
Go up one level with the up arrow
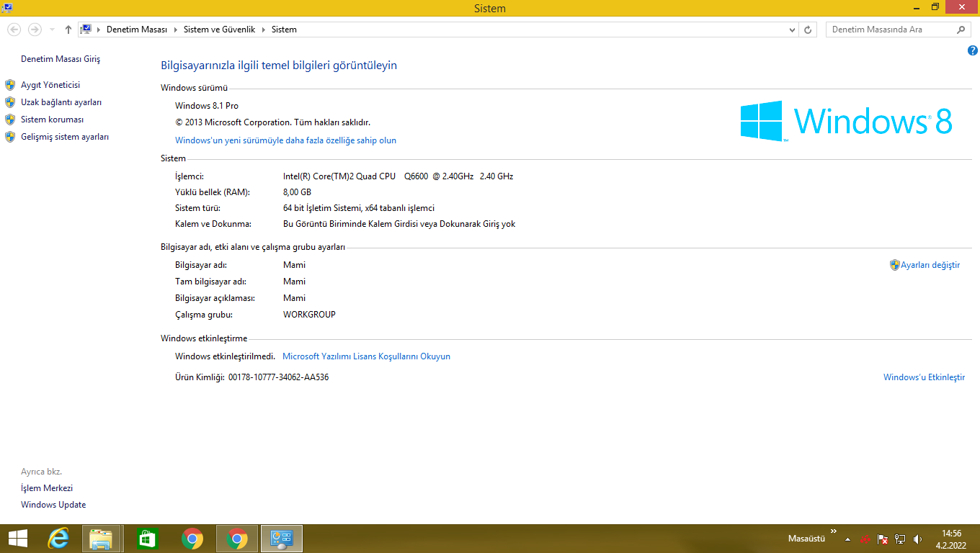tap(68, 30)
